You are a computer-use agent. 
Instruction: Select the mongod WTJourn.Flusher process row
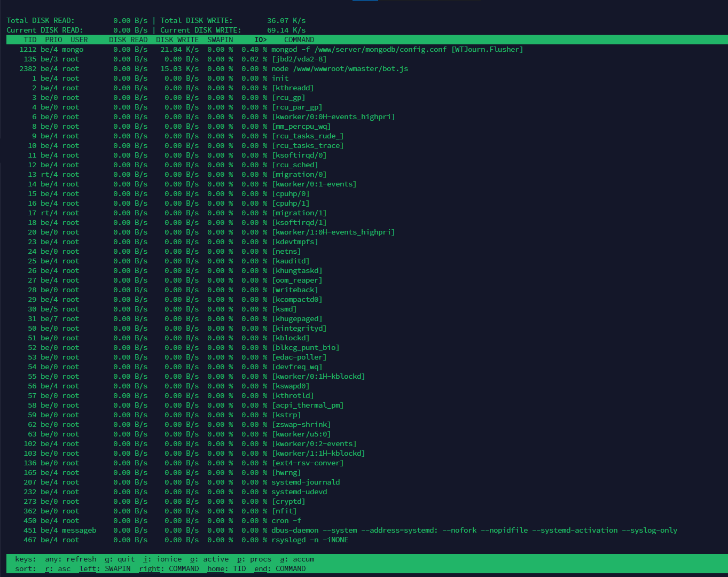397,49
